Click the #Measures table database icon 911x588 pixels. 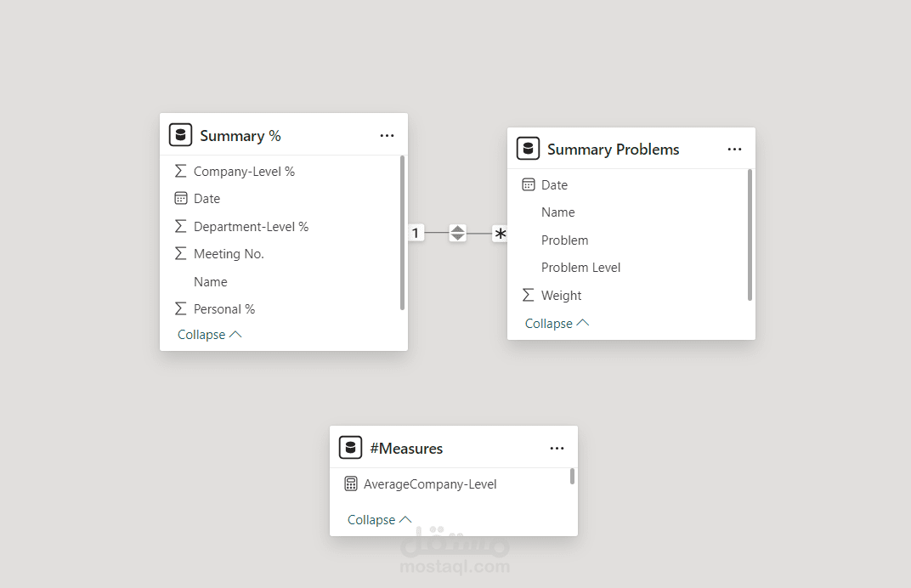(350, 448)
